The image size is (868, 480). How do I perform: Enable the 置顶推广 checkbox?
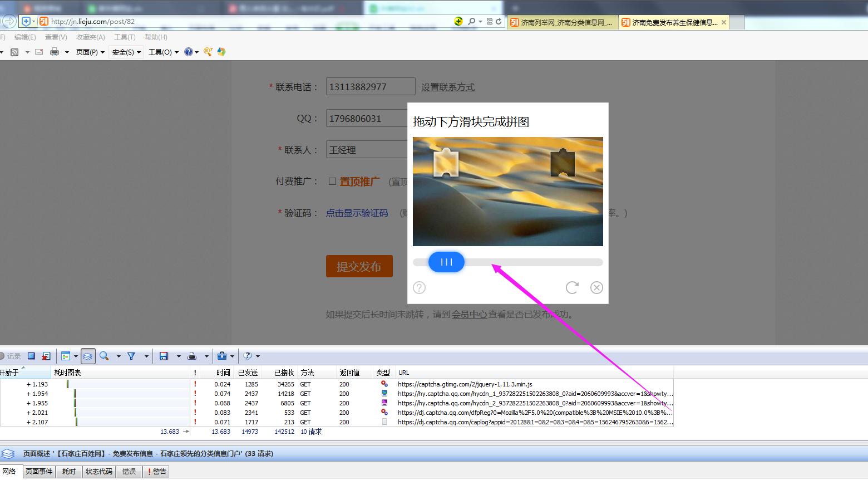(331, 181)
